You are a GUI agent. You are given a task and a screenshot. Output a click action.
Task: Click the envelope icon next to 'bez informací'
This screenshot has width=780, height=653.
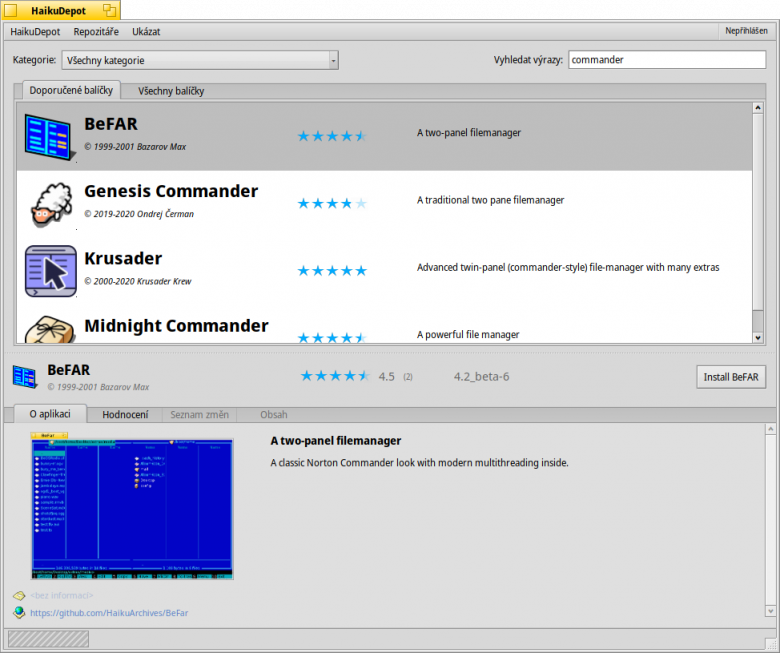[x=19, y=595]
